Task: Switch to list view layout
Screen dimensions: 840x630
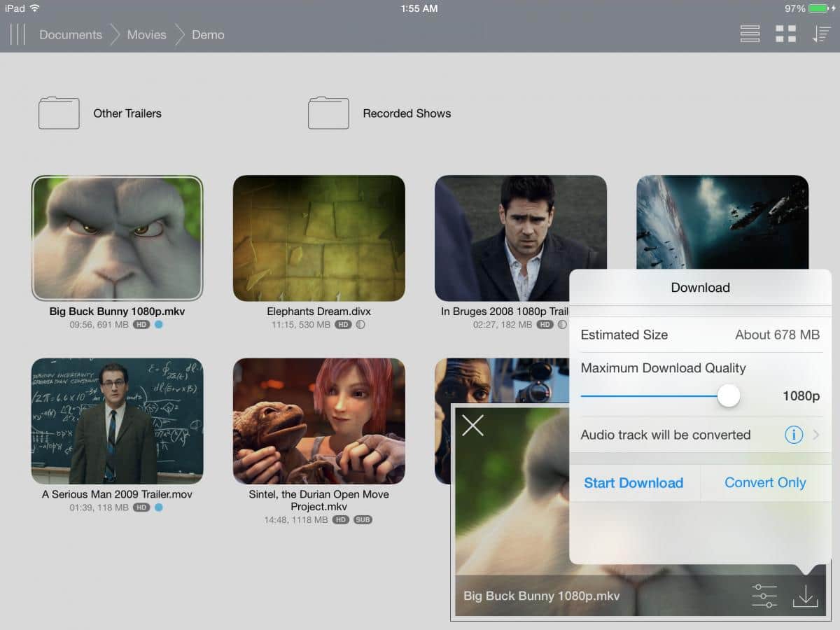Action: [750, 34]
